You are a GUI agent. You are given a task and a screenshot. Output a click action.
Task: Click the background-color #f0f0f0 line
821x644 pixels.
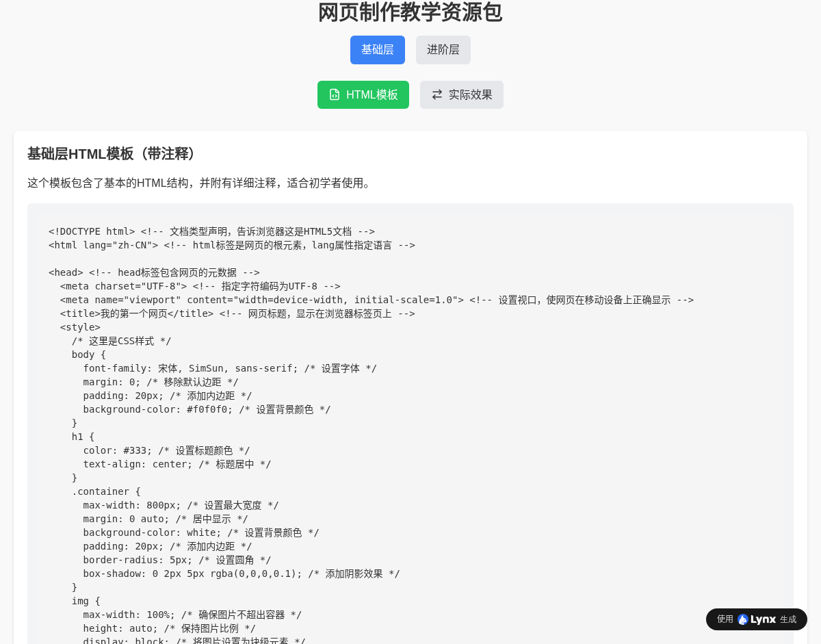click(207, 409)
